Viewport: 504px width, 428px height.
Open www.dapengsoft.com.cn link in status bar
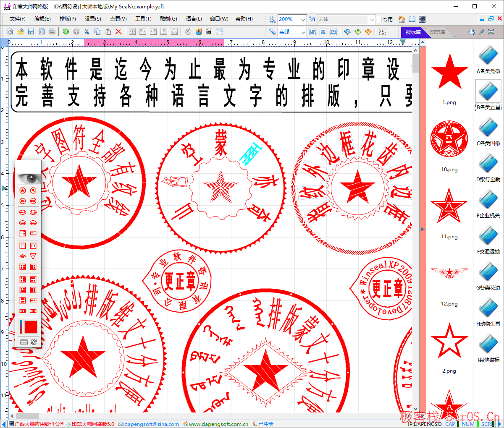click(218, 424)
